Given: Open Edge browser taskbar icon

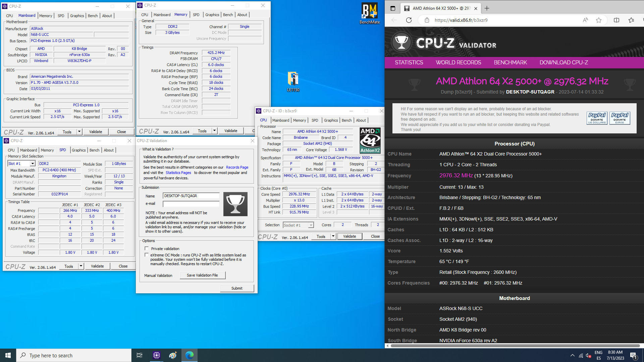Looking at the screenshot, I should [x=189, y=355].
